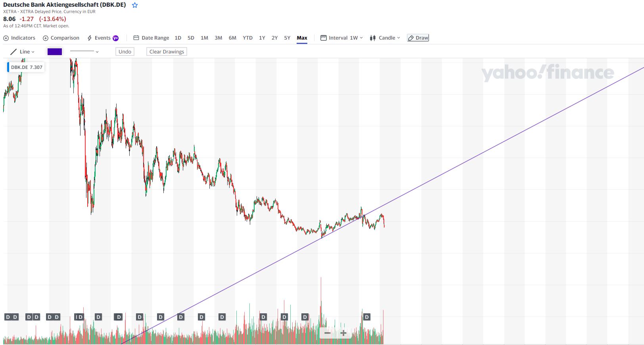Screen dimensions: 644x345
Task: Select the 1D time range
Action: (178, 38)
